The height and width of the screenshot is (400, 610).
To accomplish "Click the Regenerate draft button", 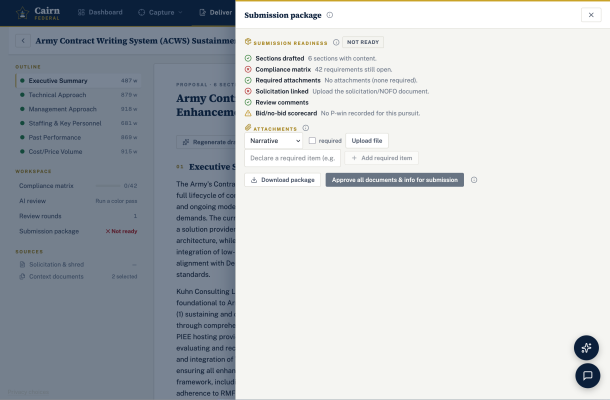I will point(206,142).
